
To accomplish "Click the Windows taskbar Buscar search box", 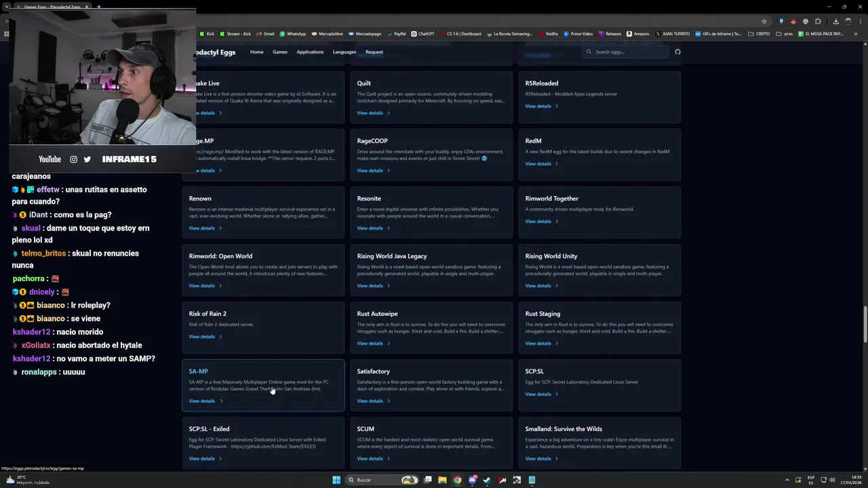I will point(382,480).
